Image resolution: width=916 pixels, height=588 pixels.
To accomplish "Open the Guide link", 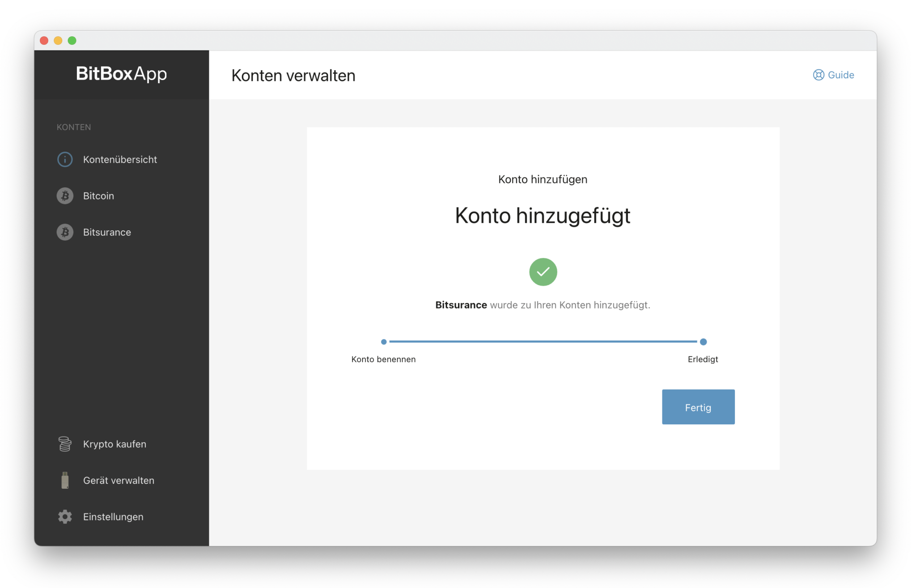I will [834, 75].
